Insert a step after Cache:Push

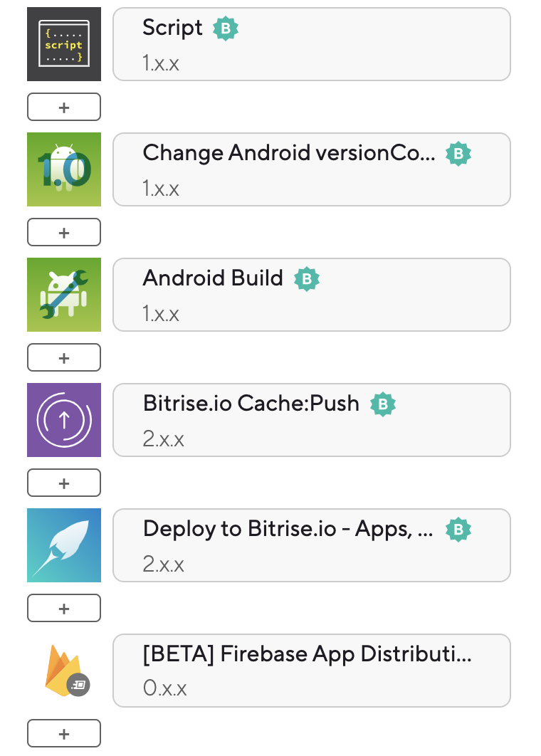coord(64,483)
